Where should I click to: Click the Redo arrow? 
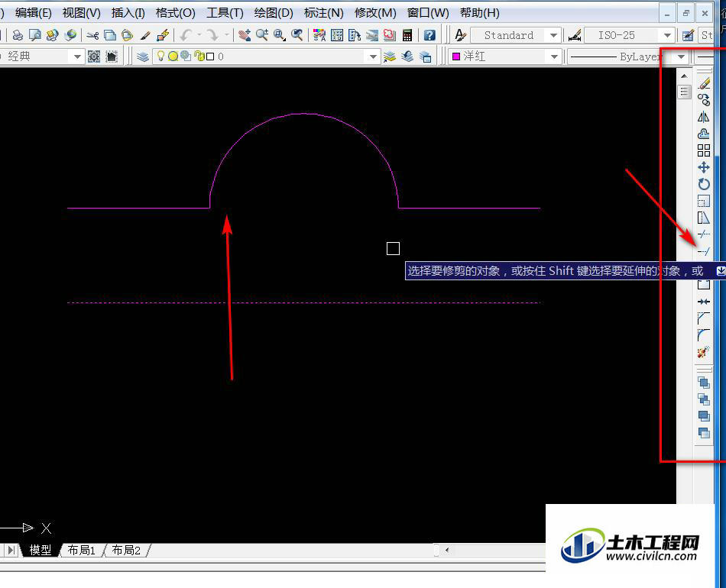click(x=212, y=35)
